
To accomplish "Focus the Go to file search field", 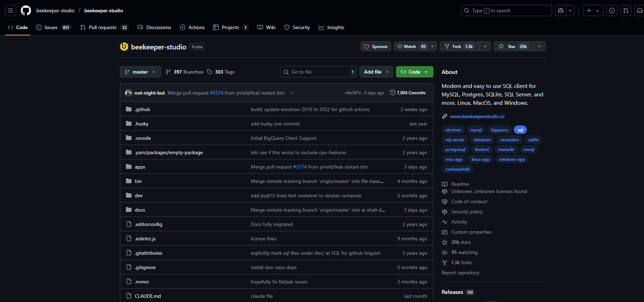I will pyautogui.click(x=318, y=72).
